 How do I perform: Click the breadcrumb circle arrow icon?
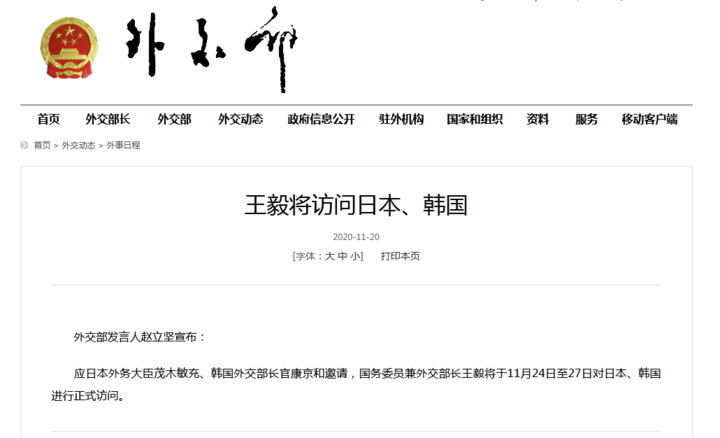(24, 146)
